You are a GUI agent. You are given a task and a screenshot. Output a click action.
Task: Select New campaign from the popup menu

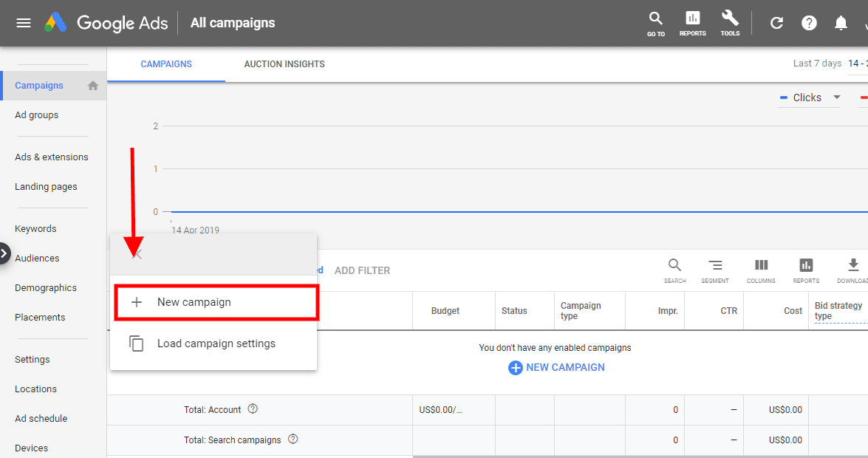[x=216, y=302]
